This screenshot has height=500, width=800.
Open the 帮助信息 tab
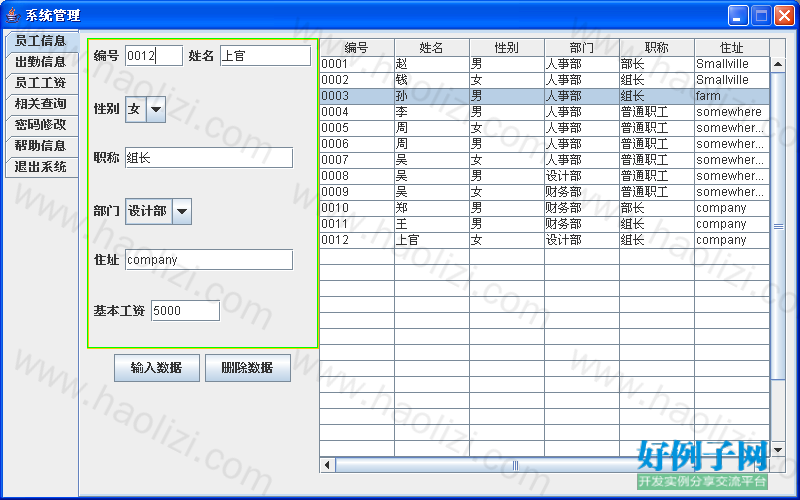41,146
